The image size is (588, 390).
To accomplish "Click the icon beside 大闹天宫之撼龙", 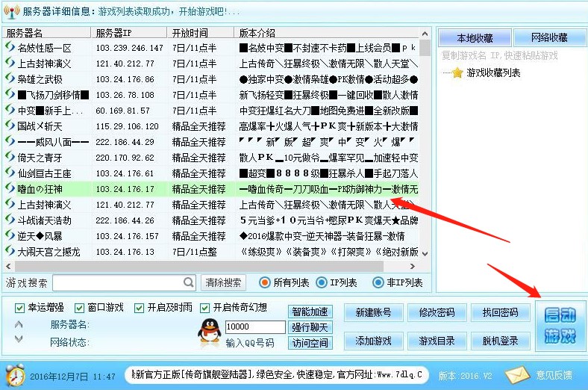I will point(10,251).
